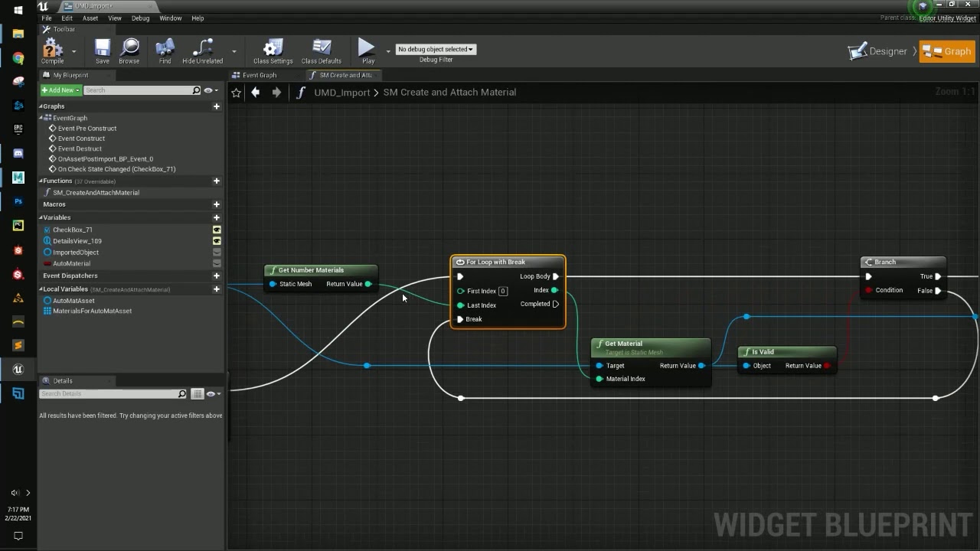Toggle visibility eye for AutoMaterial variable
Viewport: 980px width, 551px height.
click(217, 263)
